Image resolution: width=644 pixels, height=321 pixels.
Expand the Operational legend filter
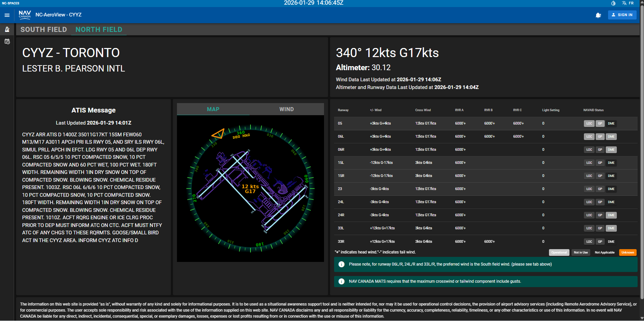(x=559, y=252)
